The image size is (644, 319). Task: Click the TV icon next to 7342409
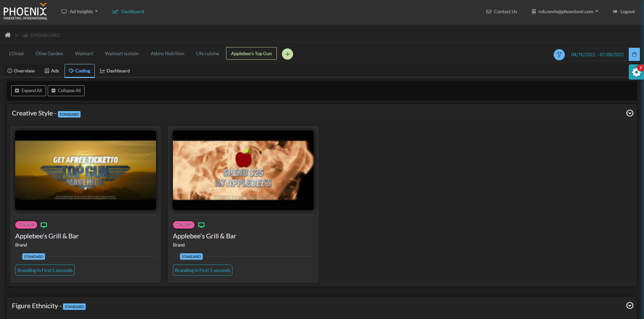[44, 225]
